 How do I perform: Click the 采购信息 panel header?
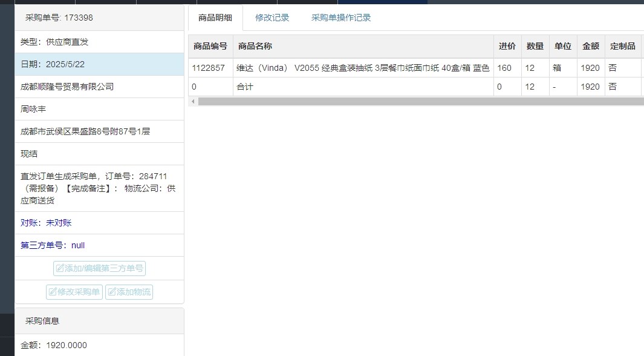(99, 321)
